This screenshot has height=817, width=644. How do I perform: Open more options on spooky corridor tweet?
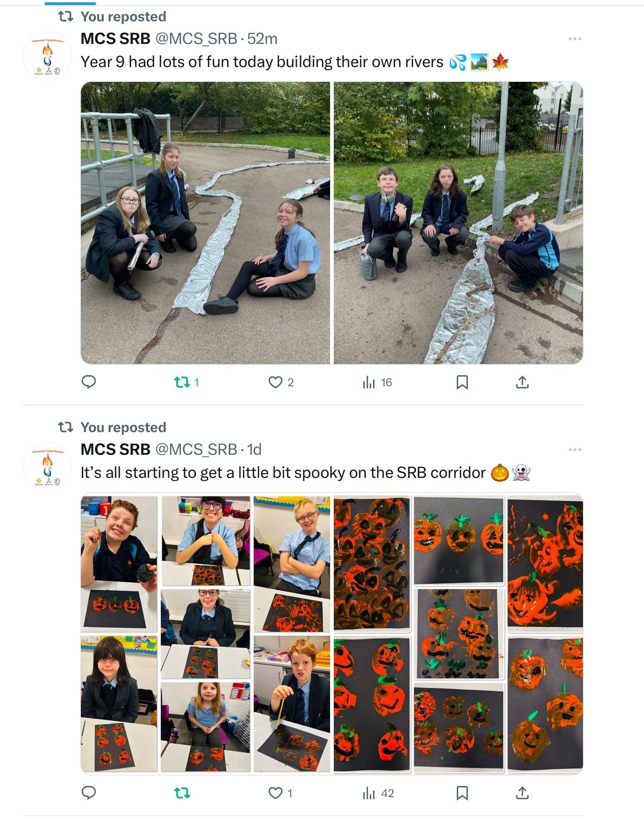[575, 450]
